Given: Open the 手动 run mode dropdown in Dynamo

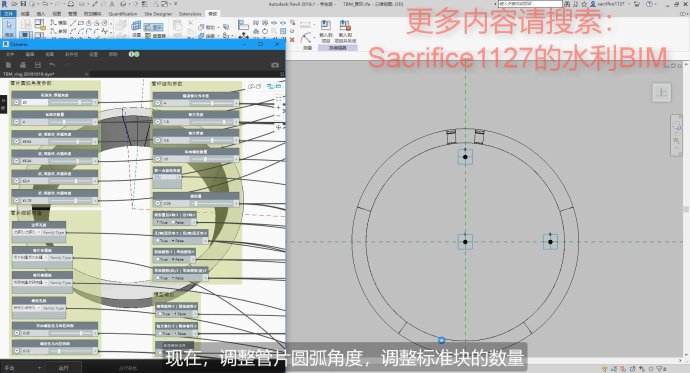Looking at the screenshot, I should [x=22, y=367].
